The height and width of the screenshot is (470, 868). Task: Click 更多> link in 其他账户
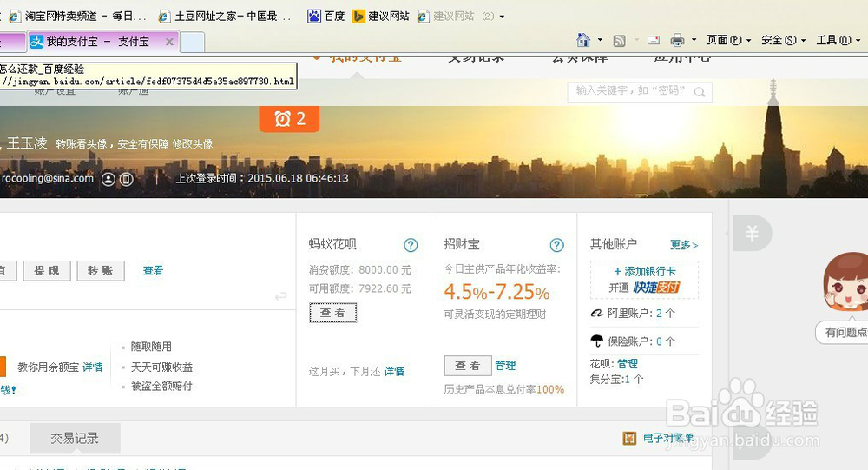[x=684, y=244]
